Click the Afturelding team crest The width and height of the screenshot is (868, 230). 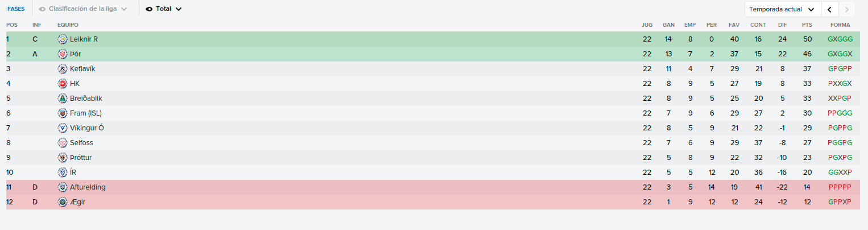pos(63,187)
